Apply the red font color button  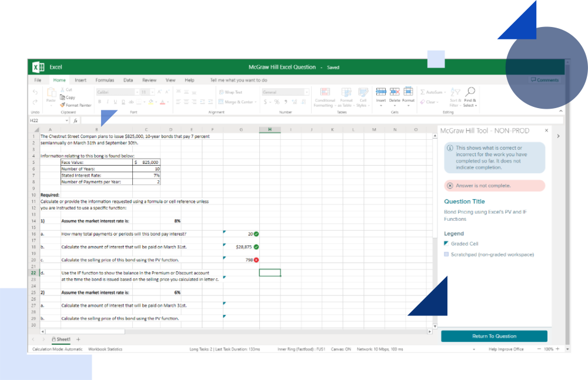pyautogui.click(x=162, y=102)
